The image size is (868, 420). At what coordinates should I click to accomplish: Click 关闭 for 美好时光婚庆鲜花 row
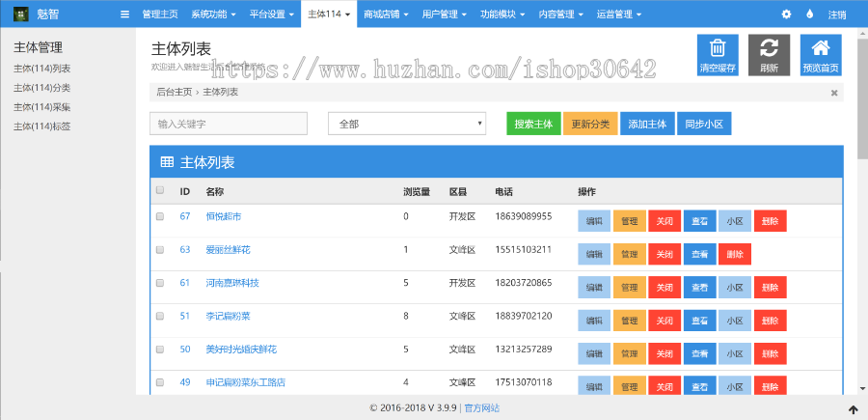(665, 354)
